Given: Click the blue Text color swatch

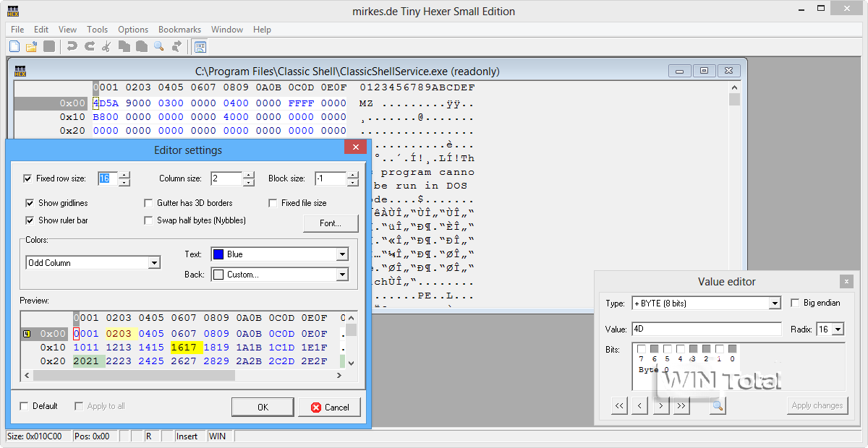Looking at the screenshot, I should (x=218, y=254).
